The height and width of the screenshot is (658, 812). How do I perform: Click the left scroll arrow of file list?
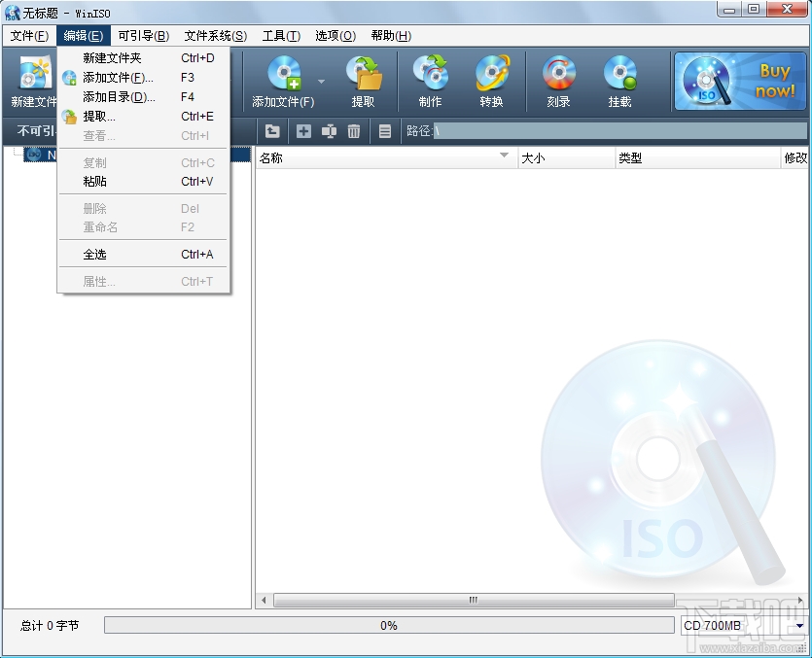tap(265, 600)
